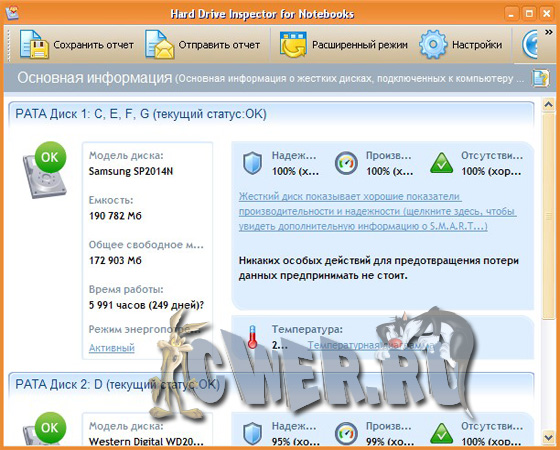This screenshot has width=560, height=450.
Task: Click the help icon in the Основная информация header
Action: [540, 78]
